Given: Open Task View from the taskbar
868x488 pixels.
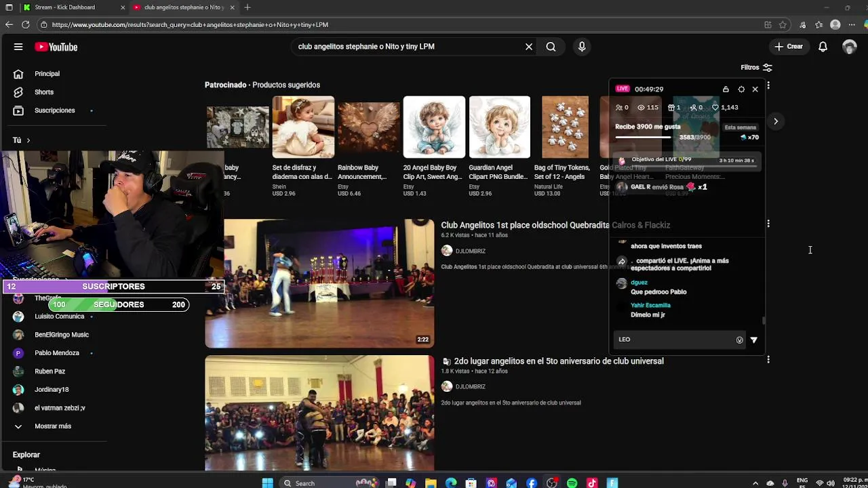Looking at the screenshot, I should click(391, 483).
